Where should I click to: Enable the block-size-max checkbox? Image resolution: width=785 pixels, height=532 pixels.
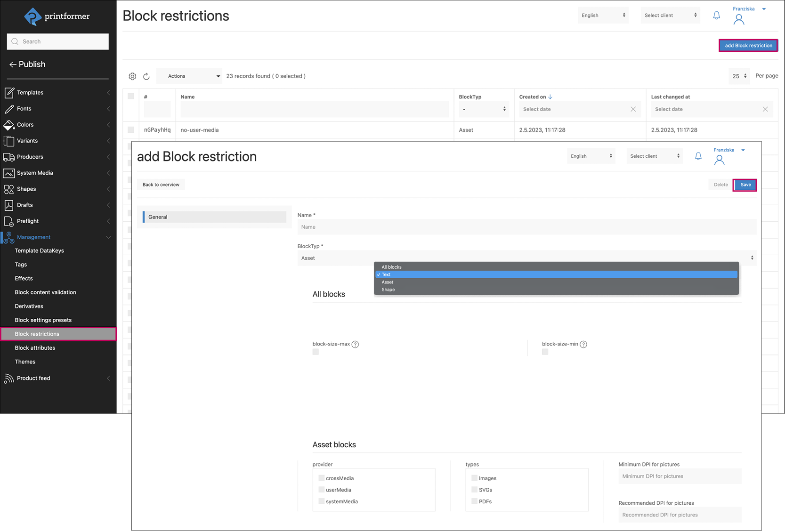pos(316,352)
